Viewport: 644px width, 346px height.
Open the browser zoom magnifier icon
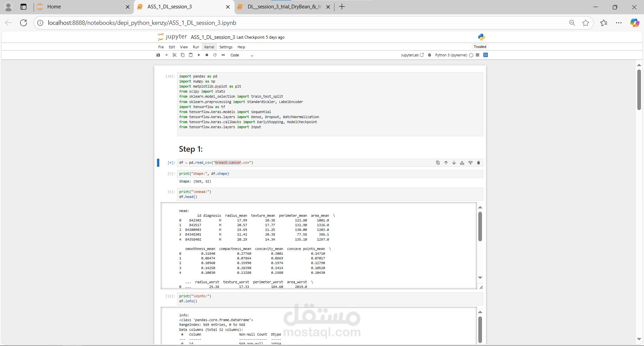(572, 23)
